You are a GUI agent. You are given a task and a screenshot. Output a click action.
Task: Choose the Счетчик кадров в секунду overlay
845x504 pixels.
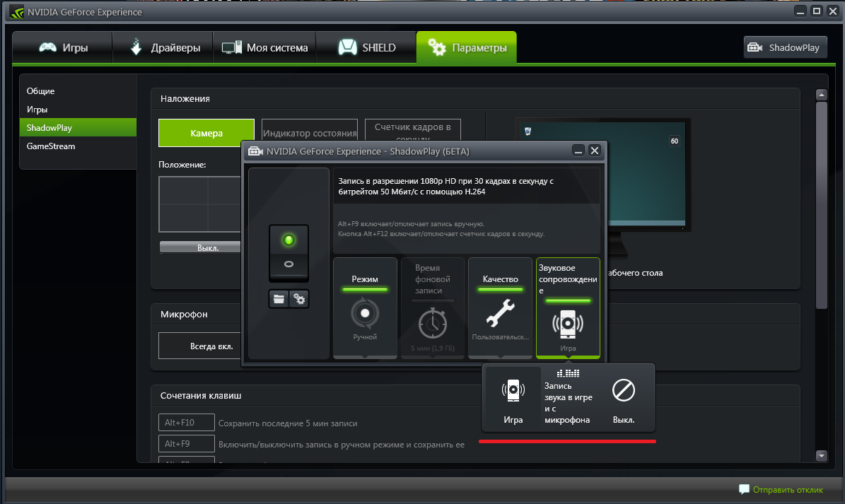pos(413,130)
